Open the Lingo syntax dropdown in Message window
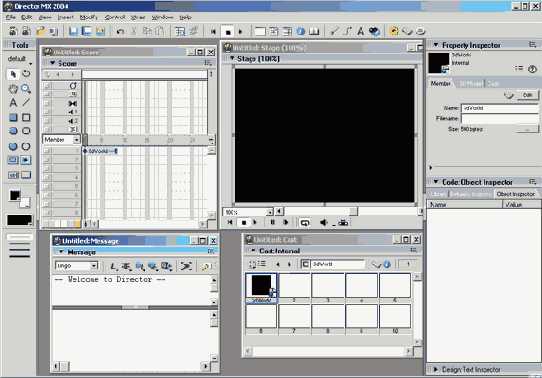Screen dimensions: 542x378 coord(94,265)
